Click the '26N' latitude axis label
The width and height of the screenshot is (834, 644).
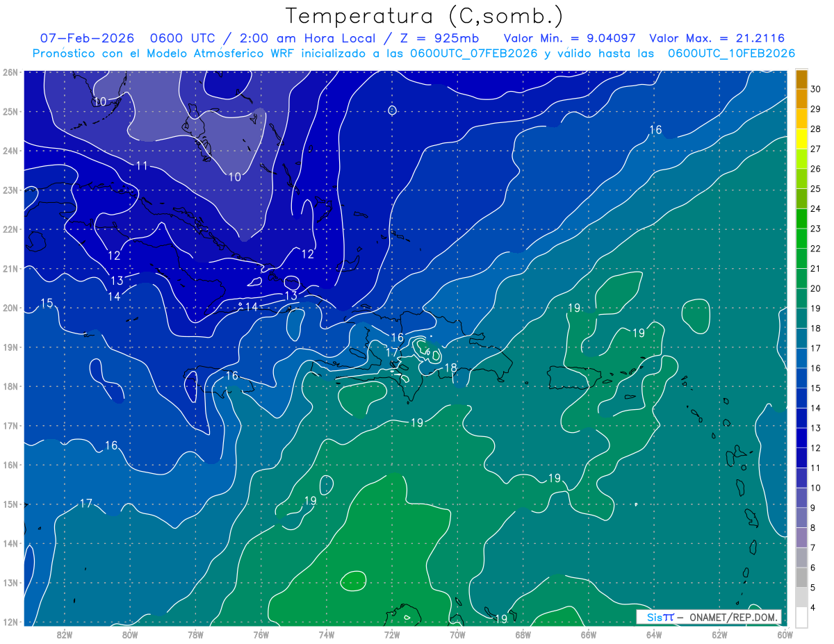[10, 72]
